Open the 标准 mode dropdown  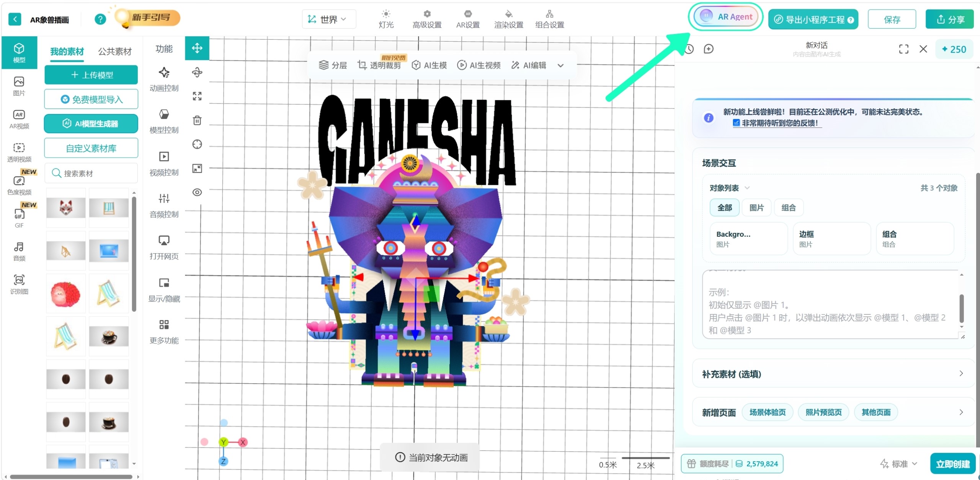pos(899,464)
